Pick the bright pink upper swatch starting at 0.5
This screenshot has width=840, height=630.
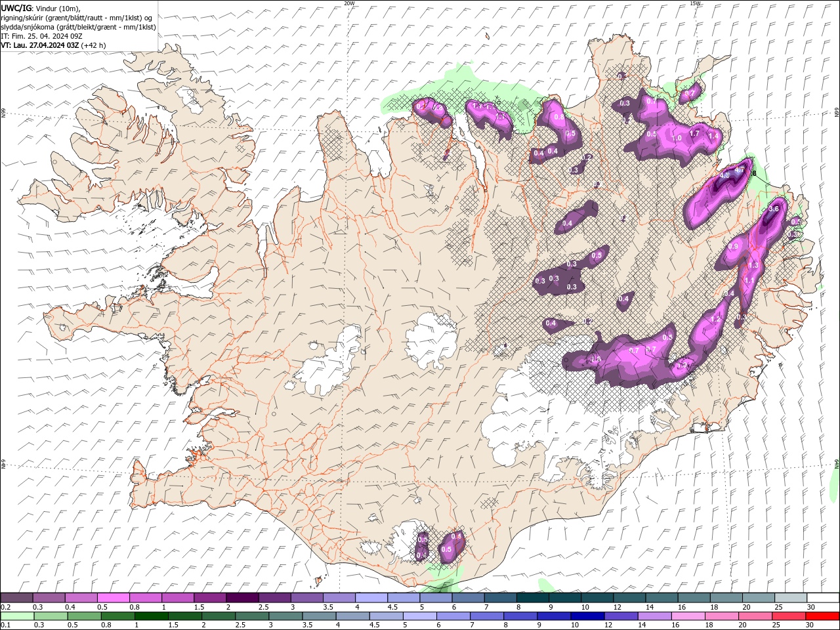(113, 598)
